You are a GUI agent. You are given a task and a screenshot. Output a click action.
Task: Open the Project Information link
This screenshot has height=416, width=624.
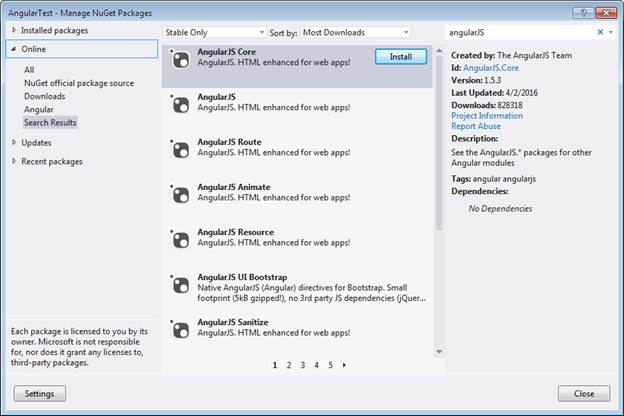coord(487,116)
